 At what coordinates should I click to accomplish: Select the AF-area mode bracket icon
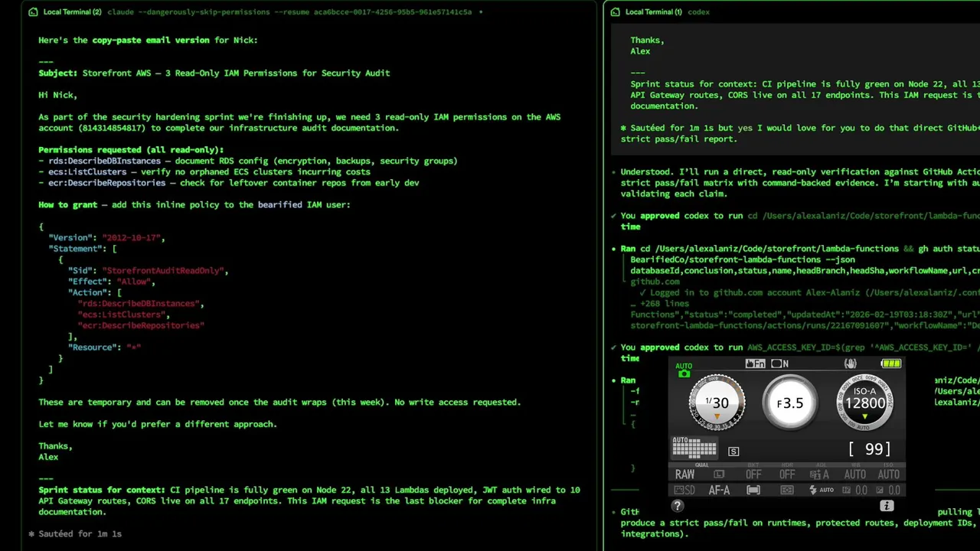(753, 490)
